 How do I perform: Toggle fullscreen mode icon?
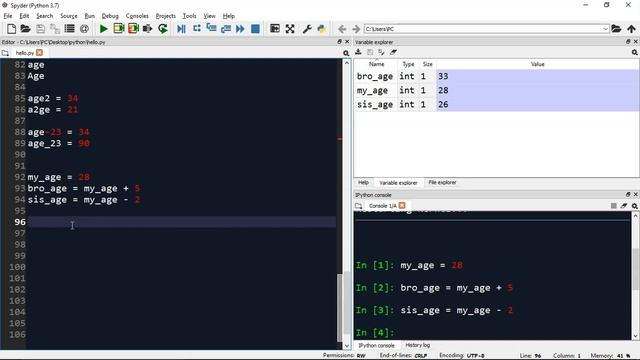point(290,29)
